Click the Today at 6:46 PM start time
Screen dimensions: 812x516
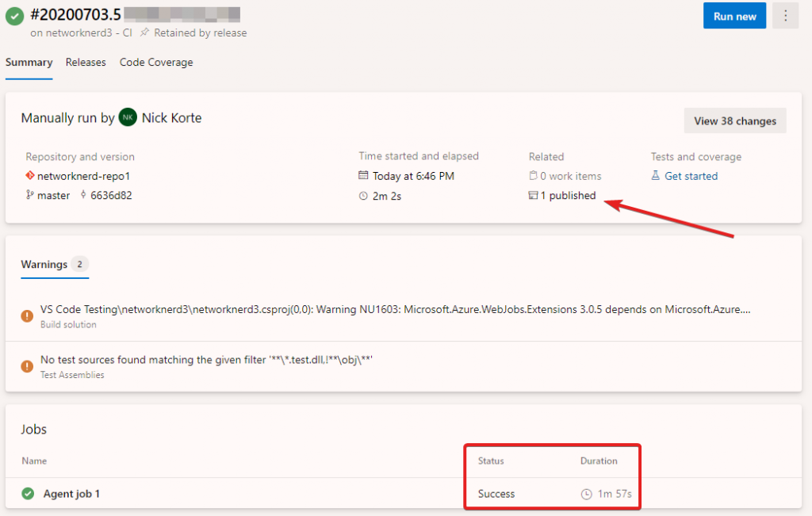[413, 176]
